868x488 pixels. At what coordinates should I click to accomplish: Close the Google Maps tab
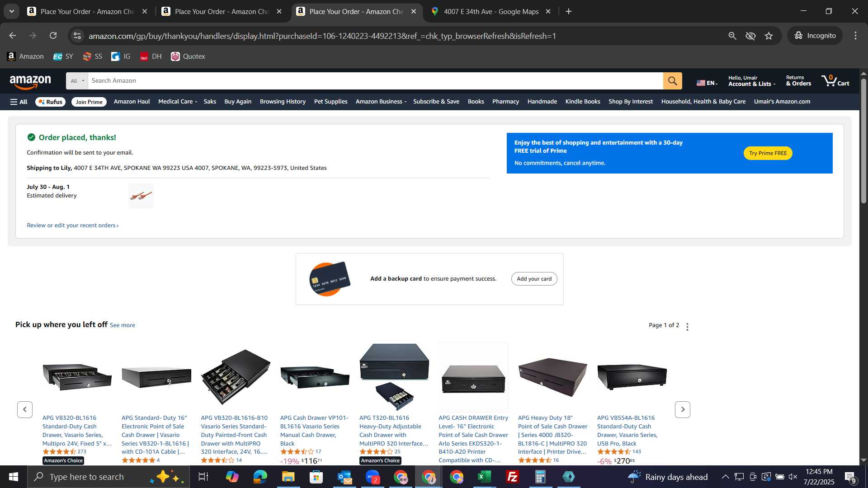pos(548,11)
